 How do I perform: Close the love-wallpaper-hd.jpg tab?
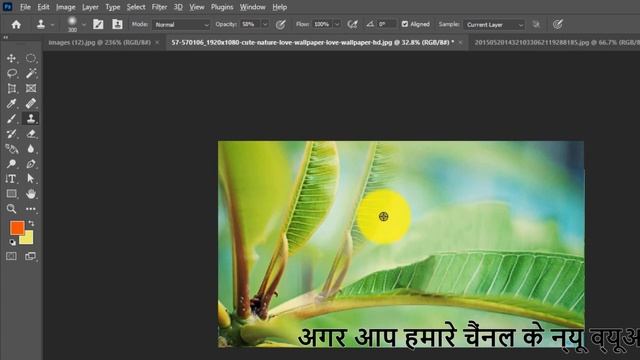(460, 42)
